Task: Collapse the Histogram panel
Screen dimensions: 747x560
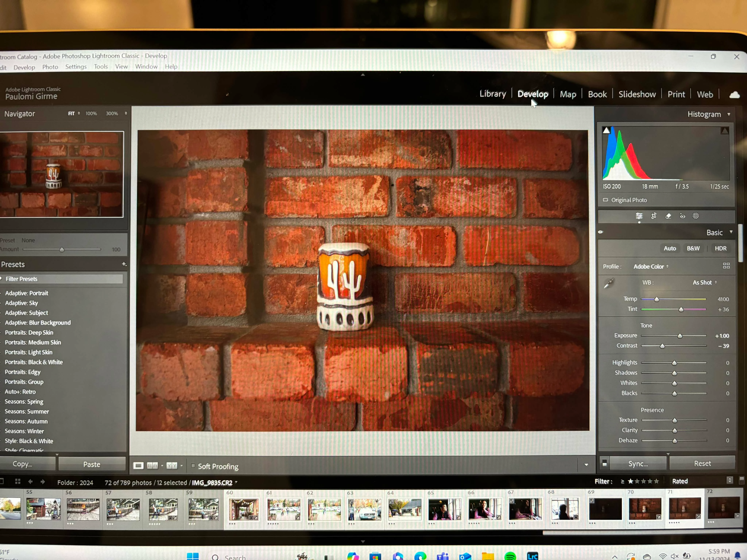Action: (x=729, y=114)
